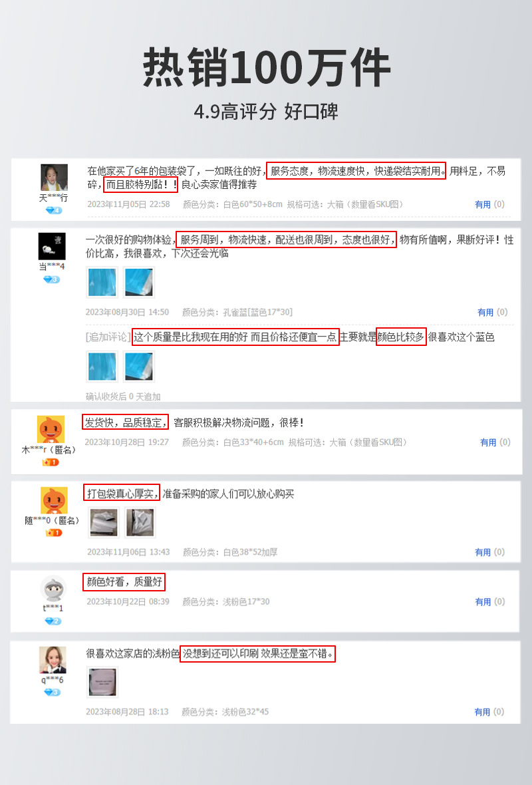This screenshot has width=532, height=785.
Task: Click the gray robot avatar of t***1
Action: [x=53, y=589]
